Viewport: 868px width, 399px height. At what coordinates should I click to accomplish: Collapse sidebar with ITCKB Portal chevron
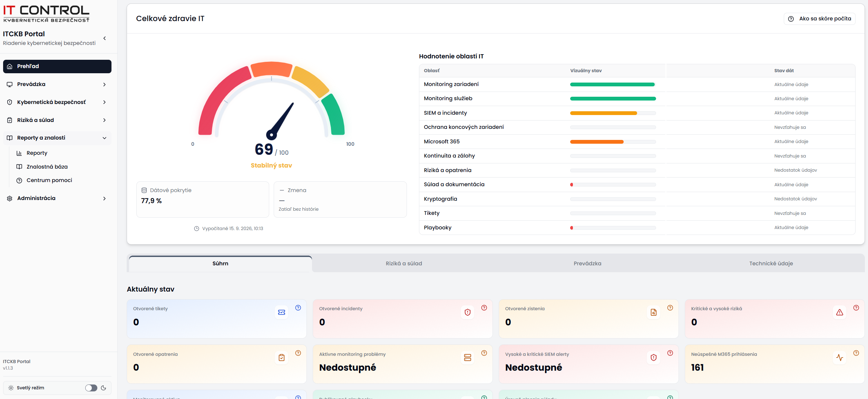click(x=105, y=38)
